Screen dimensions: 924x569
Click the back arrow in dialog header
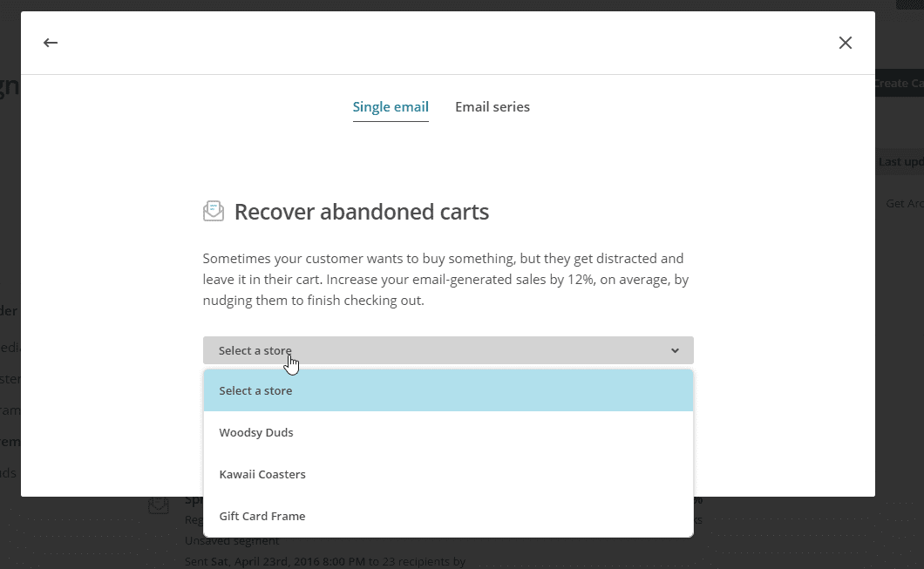(51, 43)
